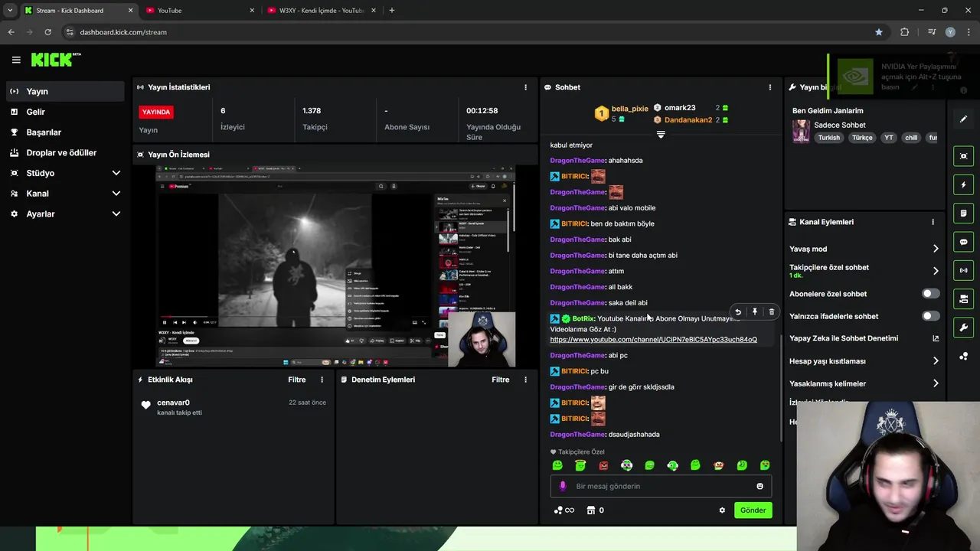Viewport: 980px width, 551px height.
Task: Open the YouTube channel link in chat
Action: 653,340
